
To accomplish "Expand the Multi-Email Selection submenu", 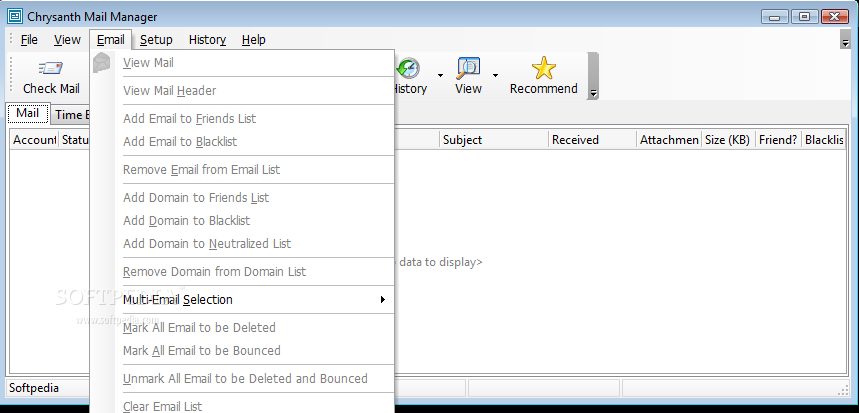I will 242,300.
